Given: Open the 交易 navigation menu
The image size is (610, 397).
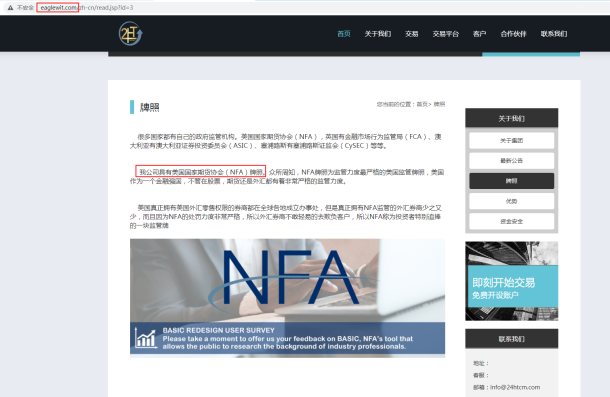Looking at the screenshot, I should (412, 34).
